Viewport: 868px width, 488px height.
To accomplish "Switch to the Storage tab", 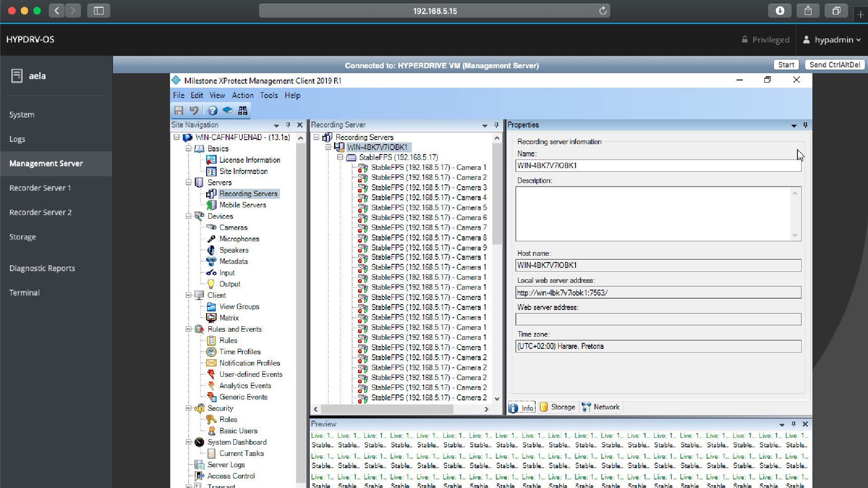I will click(x=558, y=407).
